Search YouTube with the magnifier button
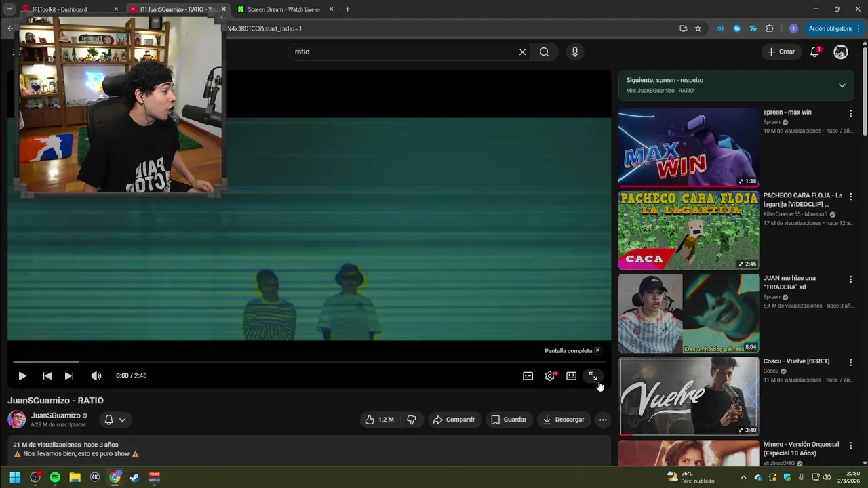Screen dimensions: 868x488 (x=544, y=52)
